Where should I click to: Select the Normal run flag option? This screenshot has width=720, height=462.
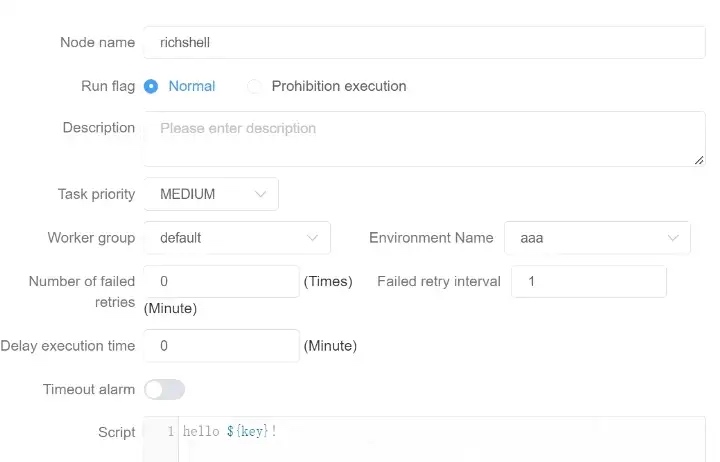click(152, 86)
